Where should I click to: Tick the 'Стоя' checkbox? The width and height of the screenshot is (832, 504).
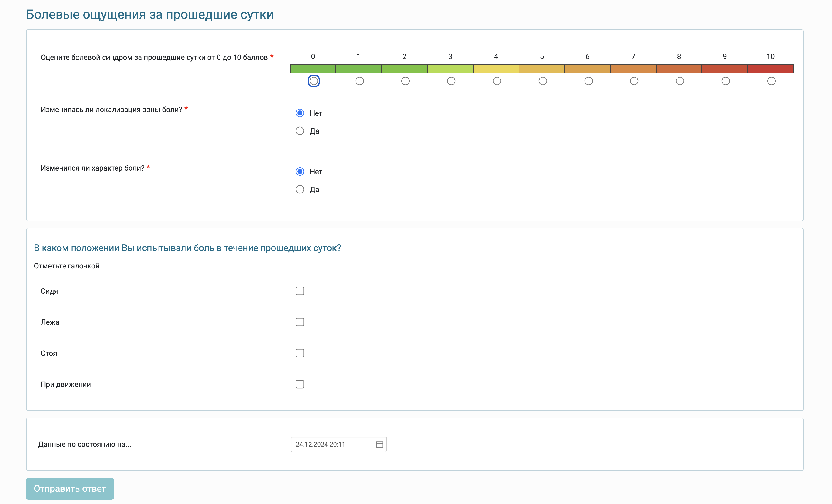tap(300, 353)
